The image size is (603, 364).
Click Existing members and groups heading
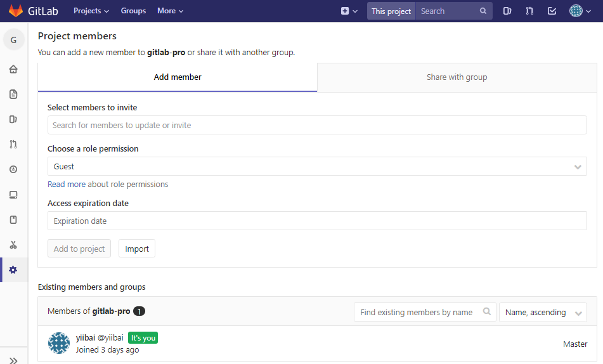pyautogui.click(x=91, y=287)
